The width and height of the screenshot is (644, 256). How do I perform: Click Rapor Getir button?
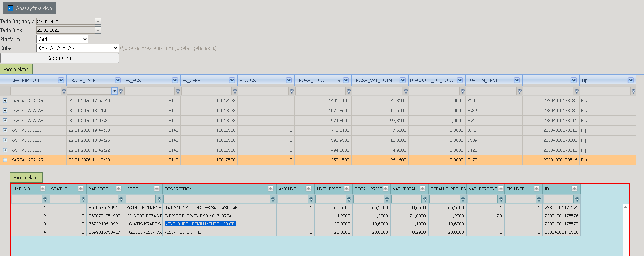[x=60, y=58]
